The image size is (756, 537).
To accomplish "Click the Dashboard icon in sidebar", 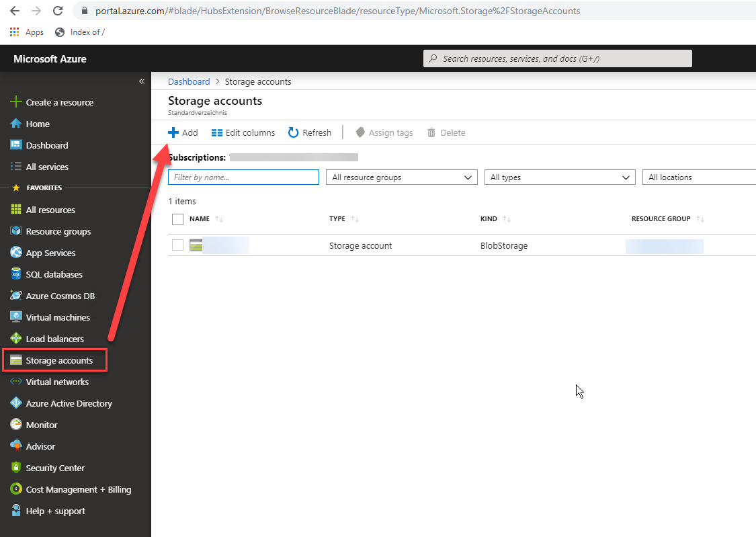I will (16, 144).
